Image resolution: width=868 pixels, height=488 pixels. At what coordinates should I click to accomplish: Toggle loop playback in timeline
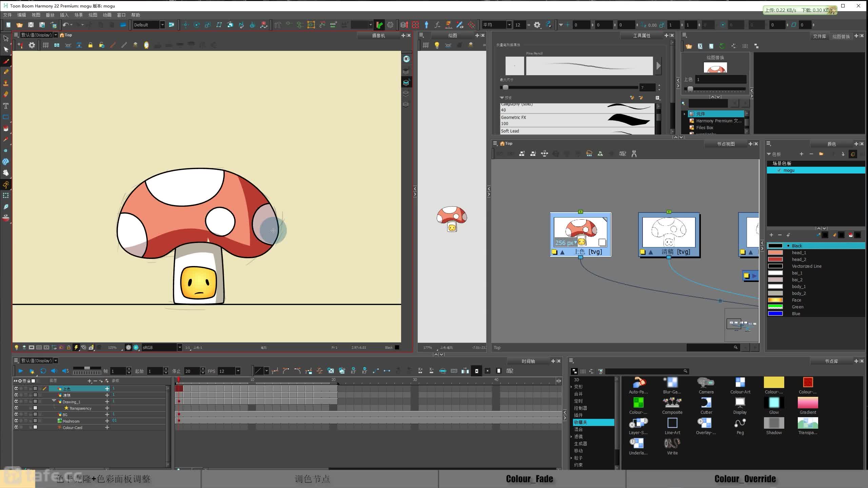point(43,371)
